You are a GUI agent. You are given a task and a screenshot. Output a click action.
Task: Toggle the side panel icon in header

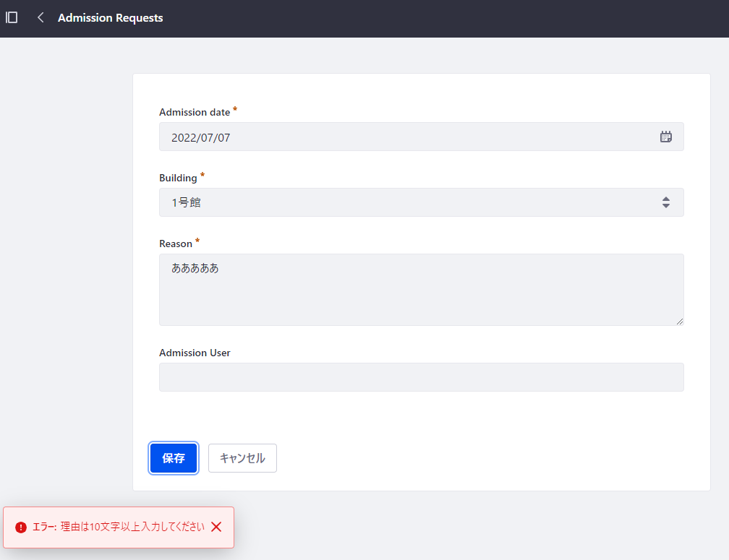point(12,17)
